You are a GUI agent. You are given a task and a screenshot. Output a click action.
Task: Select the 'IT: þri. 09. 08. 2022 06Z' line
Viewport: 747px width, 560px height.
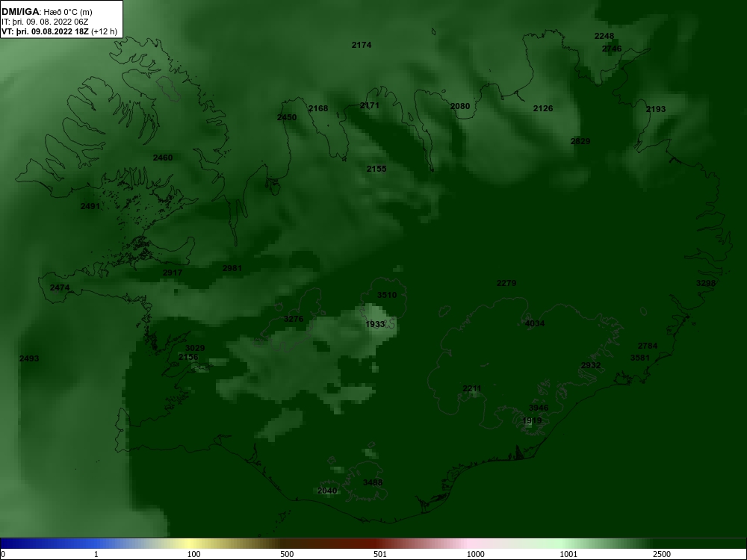[45, 22]
